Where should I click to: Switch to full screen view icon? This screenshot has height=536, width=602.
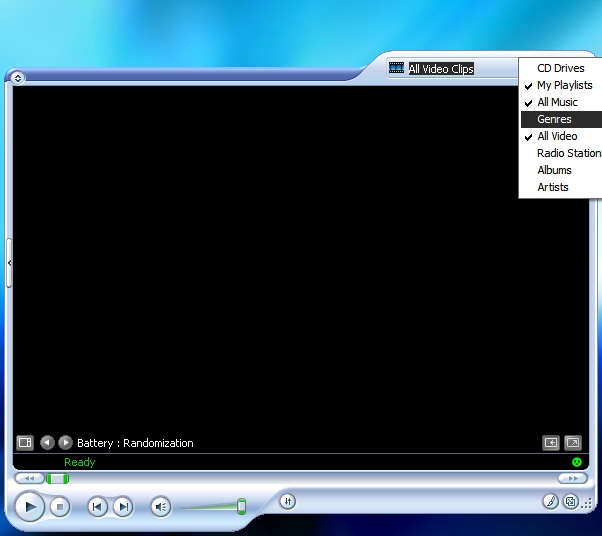coord(573,443)
